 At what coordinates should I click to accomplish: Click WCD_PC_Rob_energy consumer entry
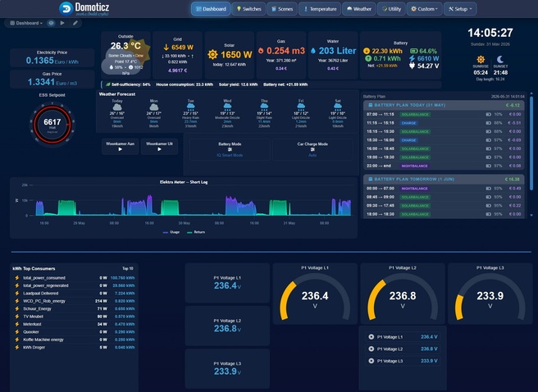pos(74,301)
